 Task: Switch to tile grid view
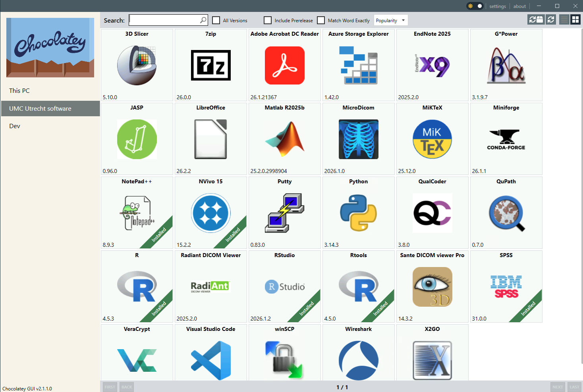point(575,20)
